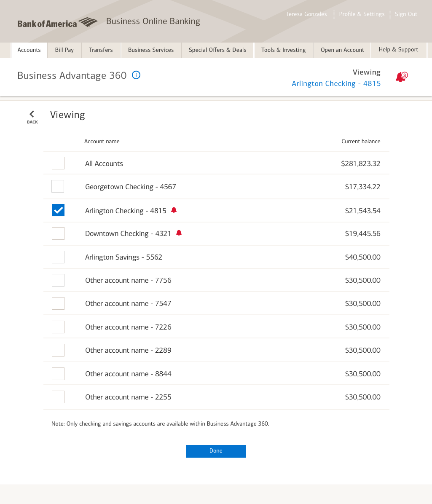Click the alert bell beside Downtown Checking

pos(179,233)
